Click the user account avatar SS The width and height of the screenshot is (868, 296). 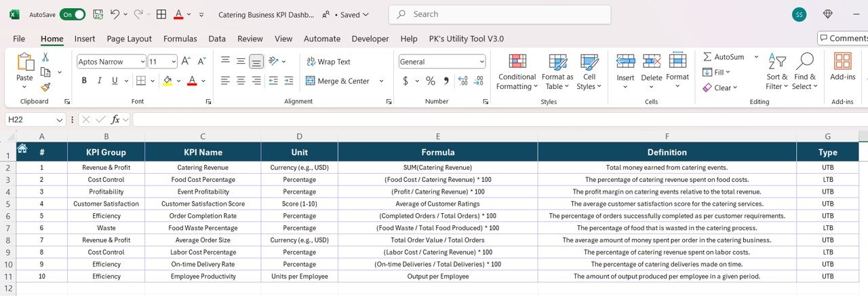(x=800, y=14)
